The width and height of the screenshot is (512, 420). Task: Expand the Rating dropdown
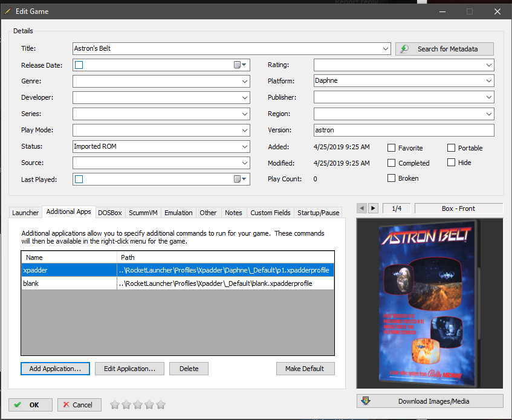(489, 65)
